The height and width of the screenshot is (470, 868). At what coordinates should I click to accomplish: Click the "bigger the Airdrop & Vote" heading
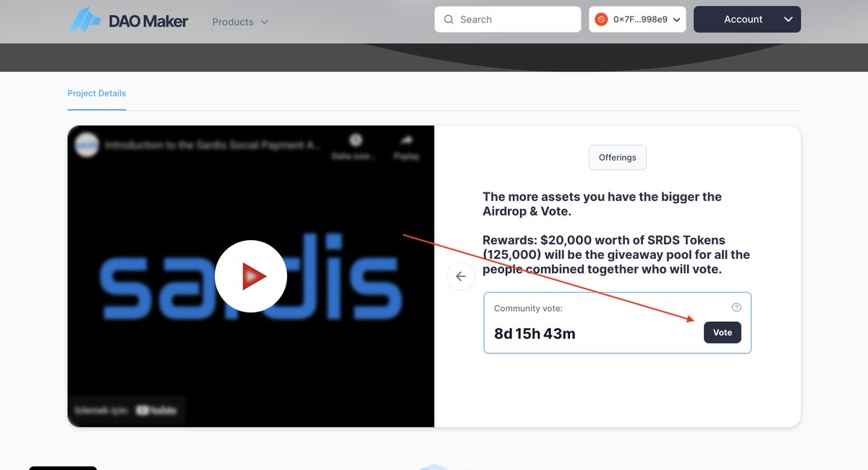click(603, 204)
